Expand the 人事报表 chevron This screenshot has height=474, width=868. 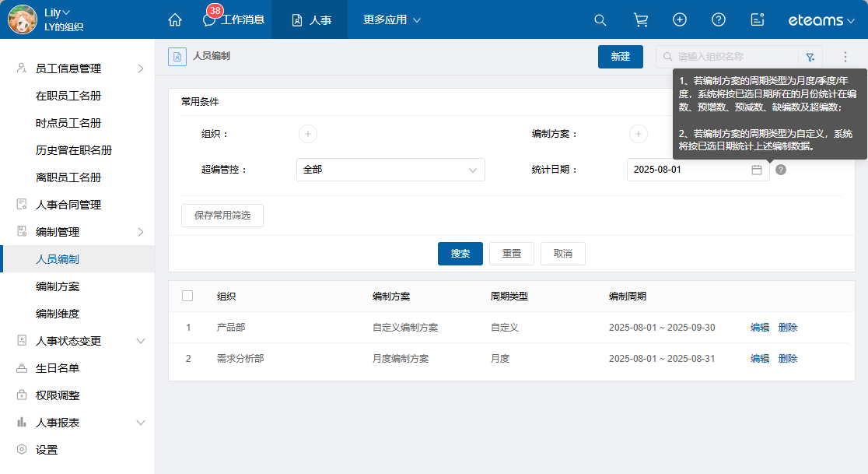(x=141, y=423)
